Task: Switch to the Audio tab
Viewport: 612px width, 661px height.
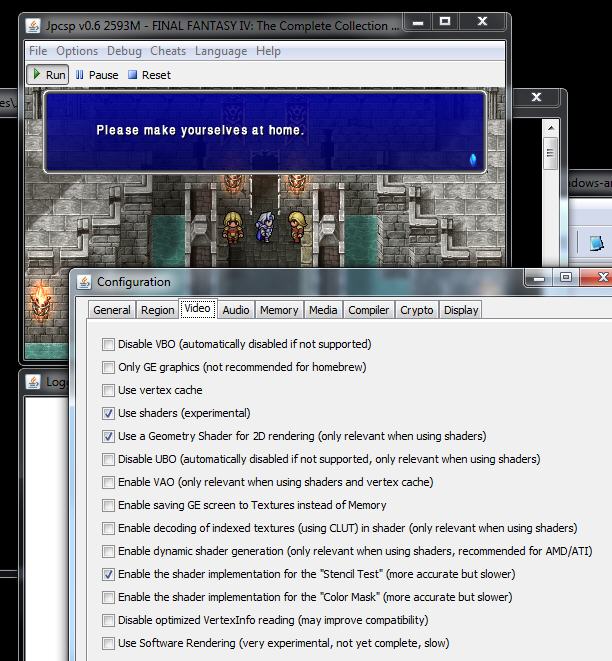Action: 236,310
